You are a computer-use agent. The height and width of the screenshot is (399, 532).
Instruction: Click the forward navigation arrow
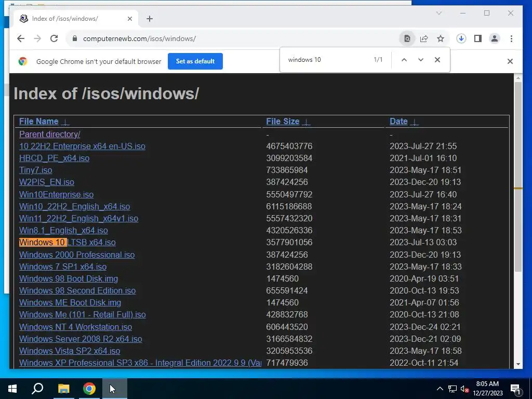coord(37,38)
